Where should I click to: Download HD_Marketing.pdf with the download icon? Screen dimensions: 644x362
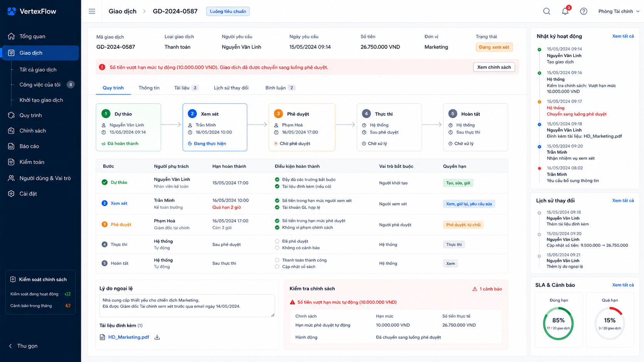(157, 337)
